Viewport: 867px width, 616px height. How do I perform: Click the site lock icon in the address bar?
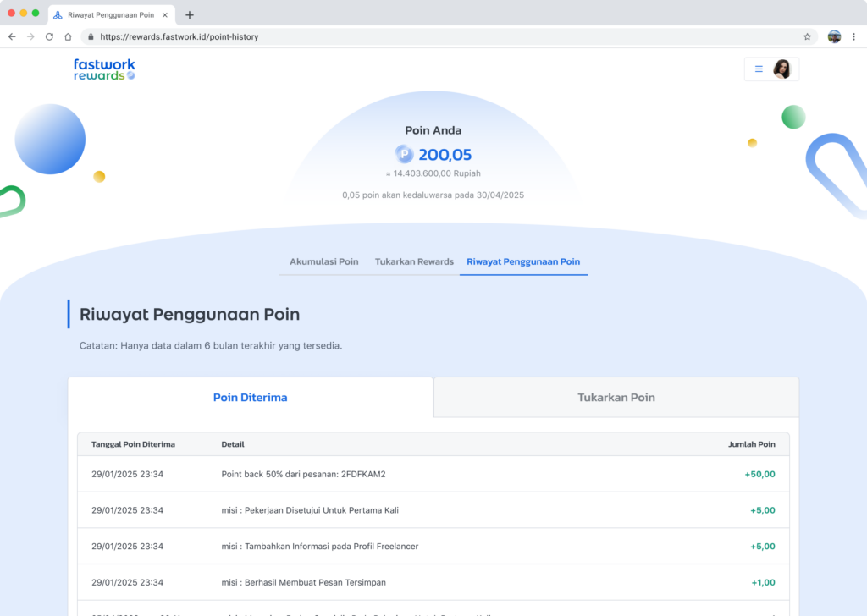91,36
